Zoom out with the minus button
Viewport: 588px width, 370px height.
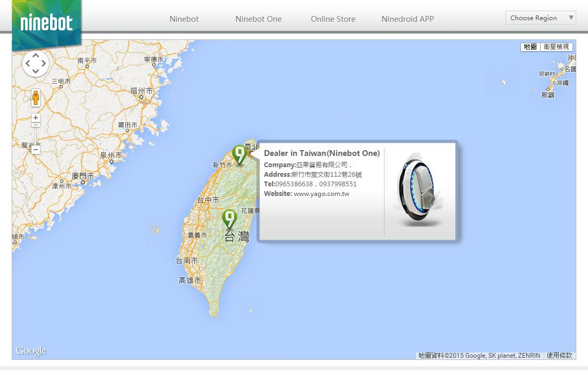[x=36, y=150]
